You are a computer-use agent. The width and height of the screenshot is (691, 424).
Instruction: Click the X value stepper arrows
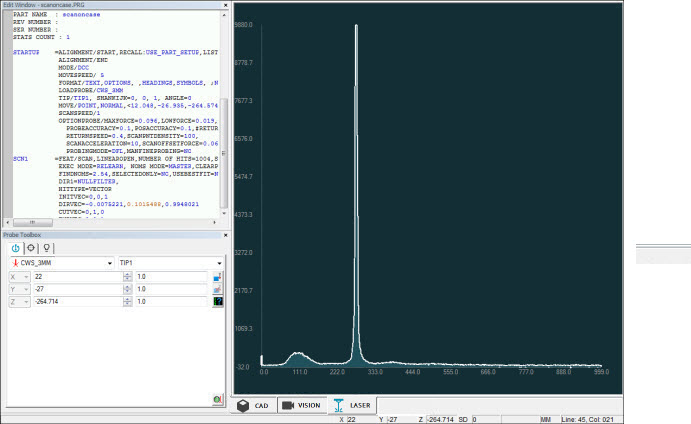tap(127, 276)
